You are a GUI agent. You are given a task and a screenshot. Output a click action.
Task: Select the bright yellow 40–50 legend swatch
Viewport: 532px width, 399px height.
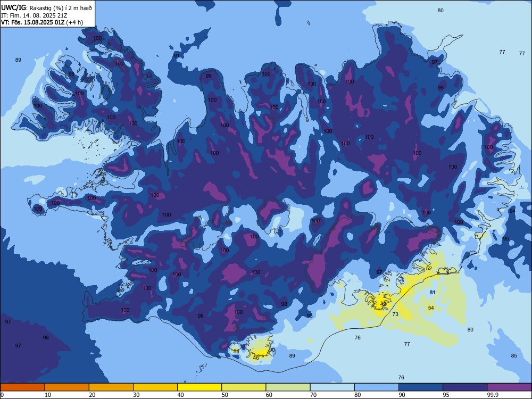(199, 387)
